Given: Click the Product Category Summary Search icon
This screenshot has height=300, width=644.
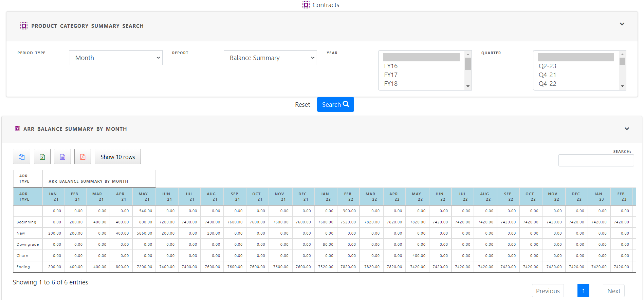Looking at the screenshot, I should click(24, 26).
